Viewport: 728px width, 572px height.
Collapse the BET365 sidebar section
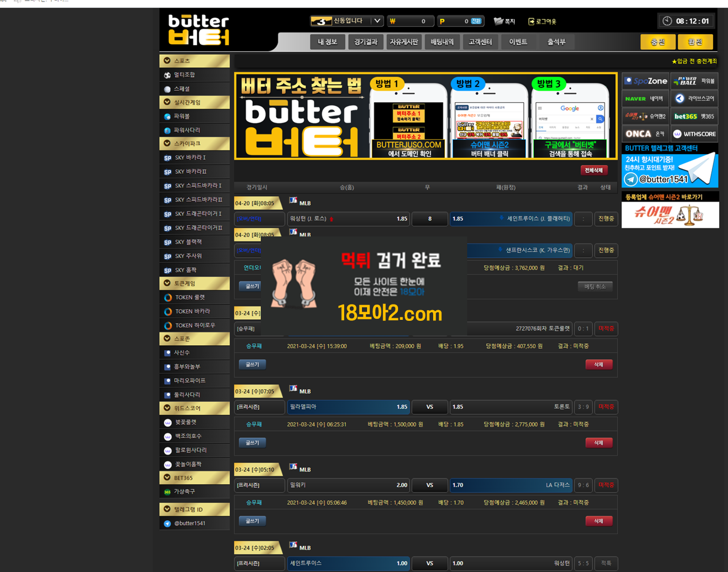click(x=195, y=478)
